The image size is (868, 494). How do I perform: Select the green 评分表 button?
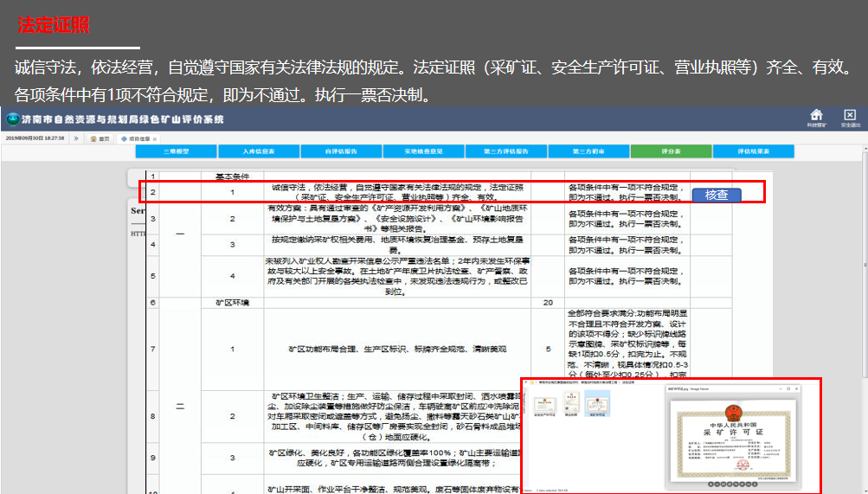(x=671, y=151)
